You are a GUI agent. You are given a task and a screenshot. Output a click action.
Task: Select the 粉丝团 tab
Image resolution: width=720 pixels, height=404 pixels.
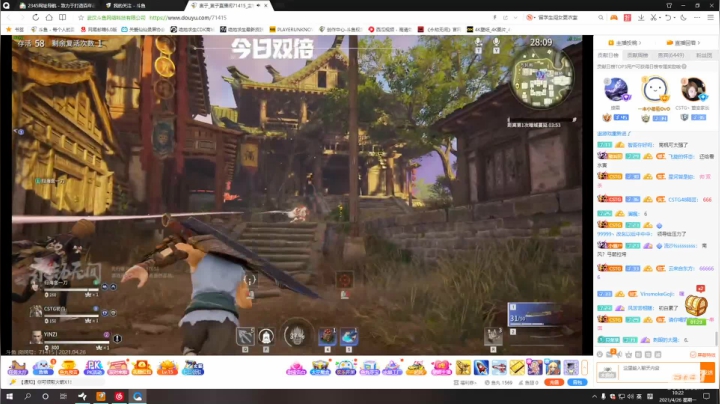coord(704,55)
